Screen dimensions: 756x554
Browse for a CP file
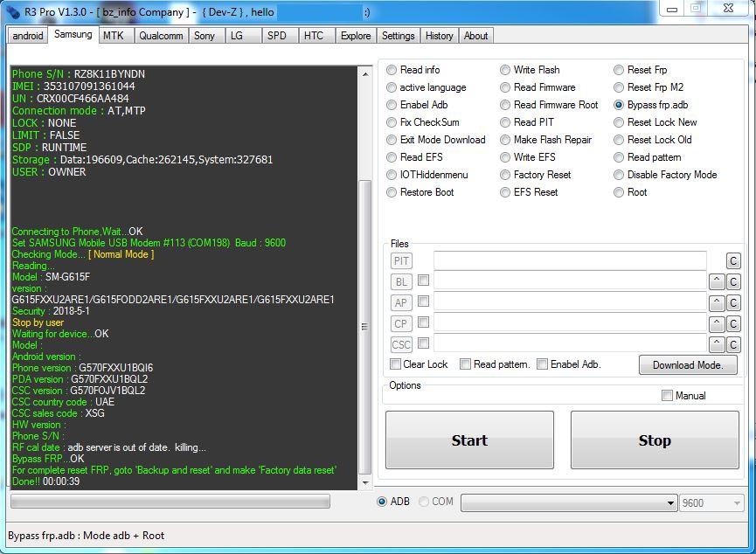click(x=401, y=323)
